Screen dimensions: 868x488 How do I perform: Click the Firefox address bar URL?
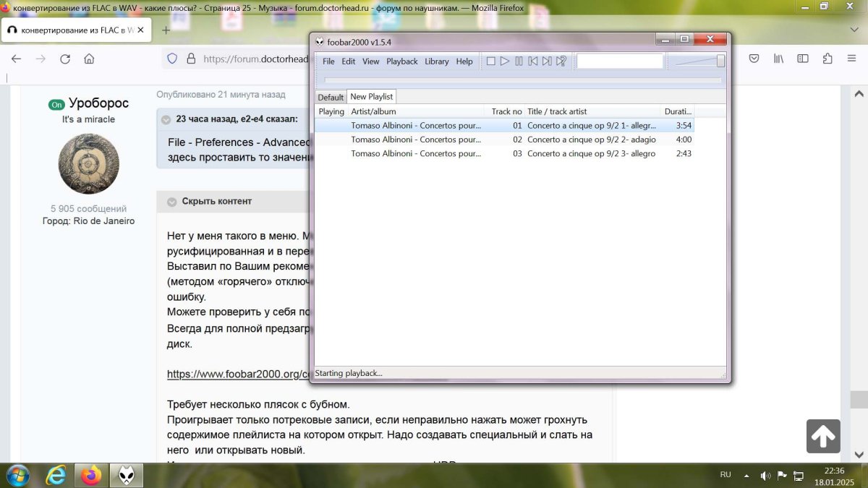[256, 59]
